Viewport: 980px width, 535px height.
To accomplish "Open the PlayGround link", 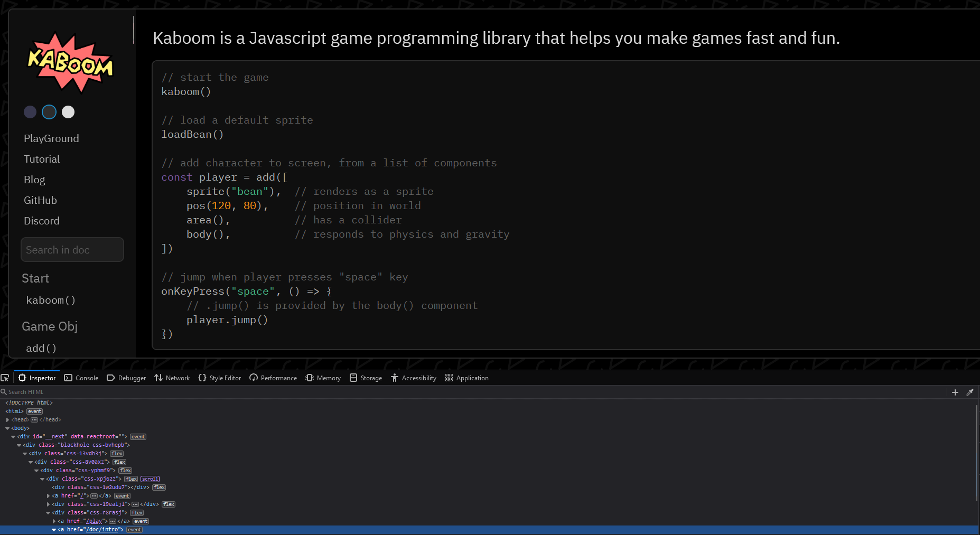I will click(x=51, y=138).
